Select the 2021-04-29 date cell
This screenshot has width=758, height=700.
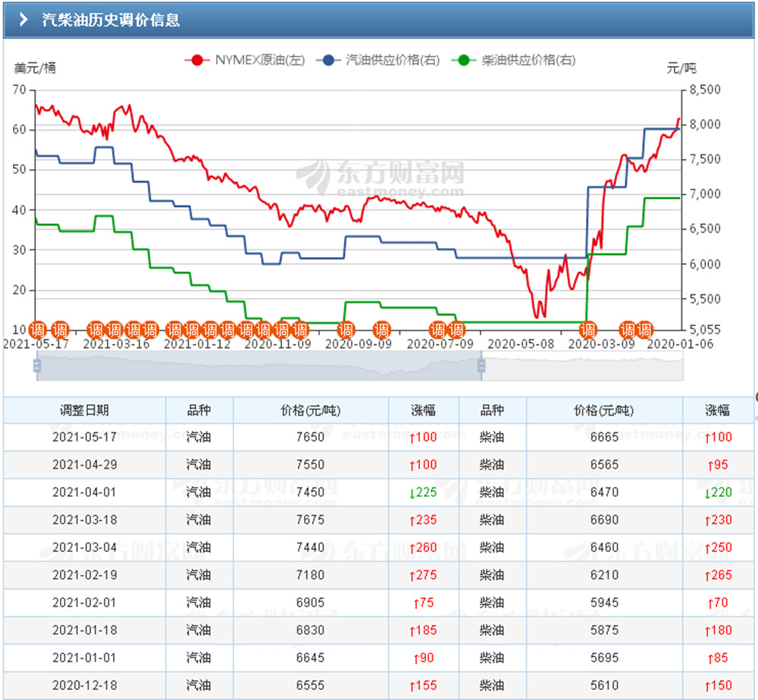tap(84, 464)
